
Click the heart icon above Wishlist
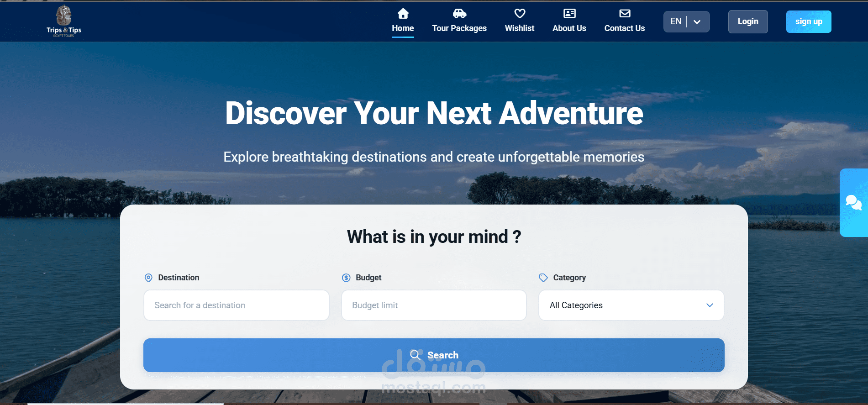point(520,13)
